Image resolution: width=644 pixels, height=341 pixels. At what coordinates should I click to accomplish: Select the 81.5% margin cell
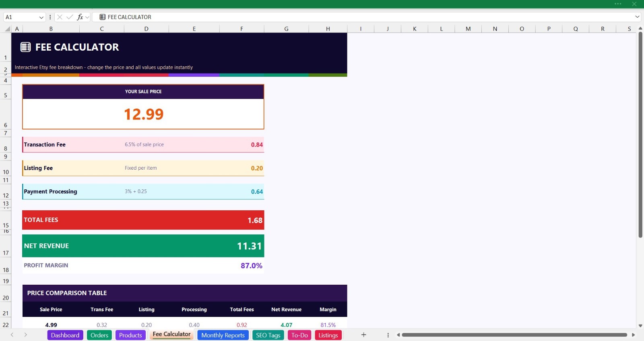click(x=328, y=325)
